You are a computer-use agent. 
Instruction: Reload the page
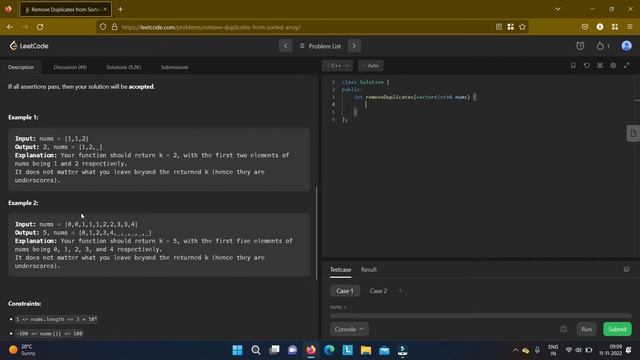pyautogui.click(x=40, y=27)
